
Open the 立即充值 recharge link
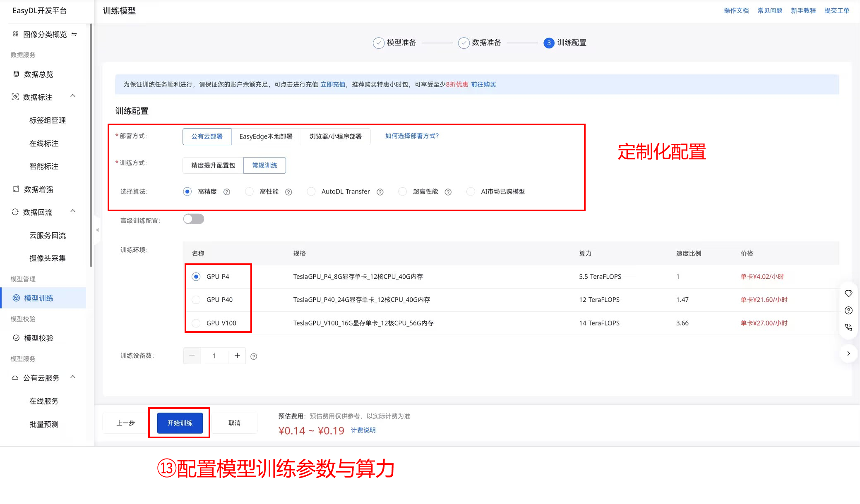333,84
